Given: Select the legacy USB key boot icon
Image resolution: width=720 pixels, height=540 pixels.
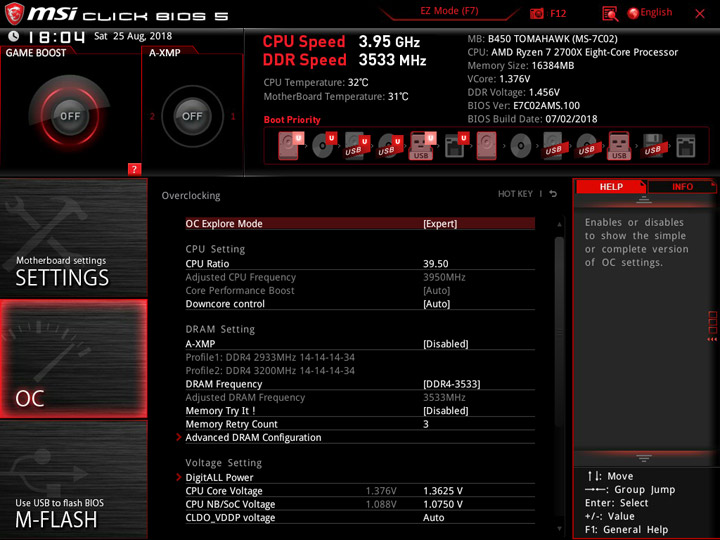Looking at the screenshot, I should tap(619, 146).
